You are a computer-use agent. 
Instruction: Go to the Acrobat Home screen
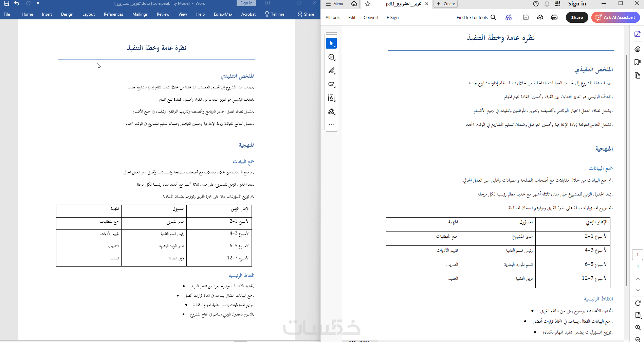[354, 4]
